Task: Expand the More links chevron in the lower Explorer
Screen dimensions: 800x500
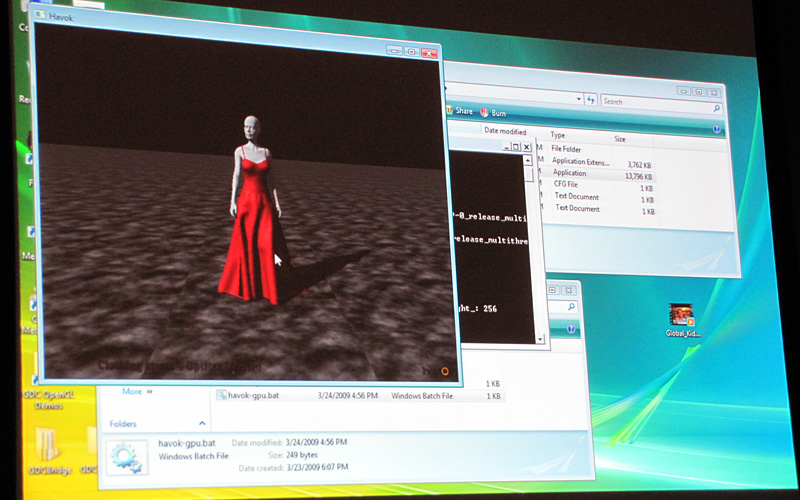Action: pos(149,392)
